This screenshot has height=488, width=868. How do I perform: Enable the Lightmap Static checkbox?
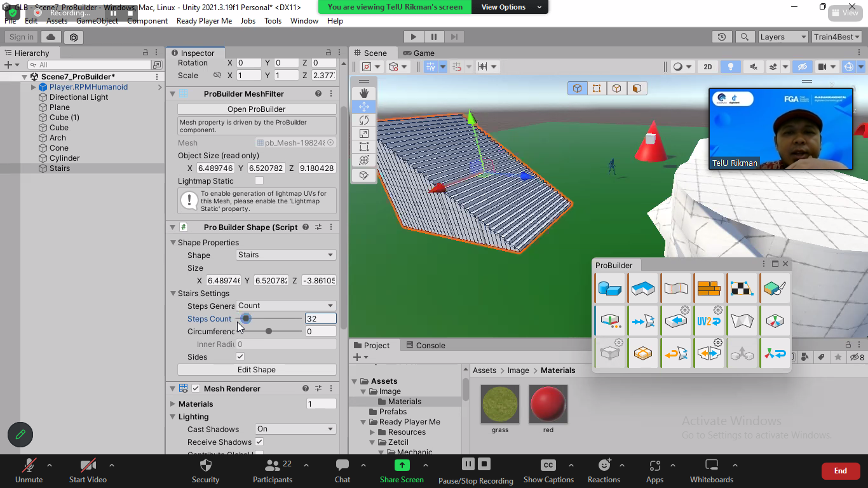[x=259, y=181]
